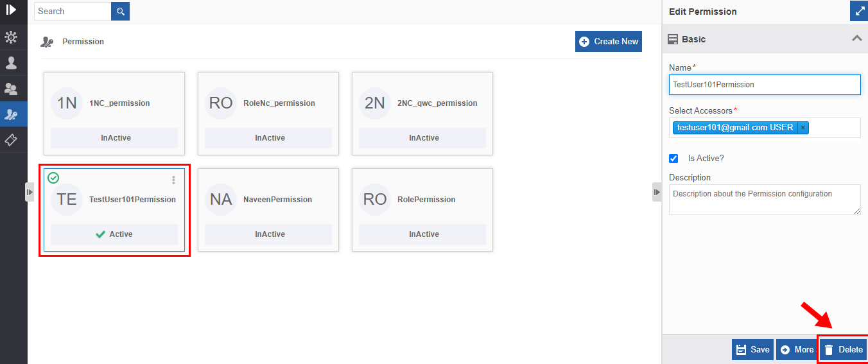The height and width of the screenshot is (364, 868).
Task: Click the search magnifier button
Action: pos(120,11)
